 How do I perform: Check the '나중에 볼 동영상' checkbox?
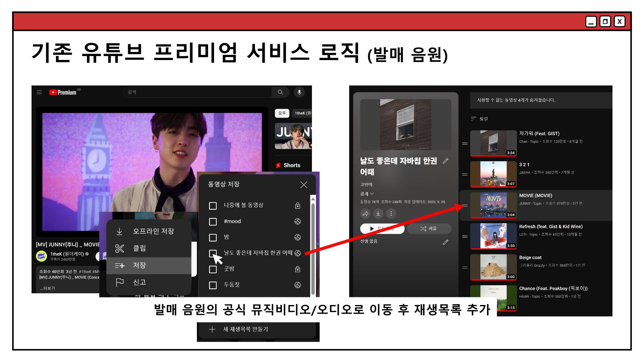tap(213, 205)
